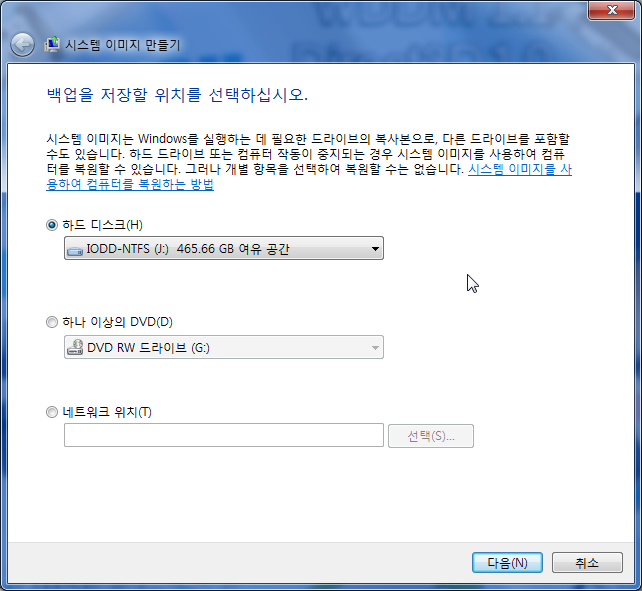Click the 네트워크 위치(T) label text
Image resolution: width=642 pixels, height=591 pixels.
pos(107,412)
